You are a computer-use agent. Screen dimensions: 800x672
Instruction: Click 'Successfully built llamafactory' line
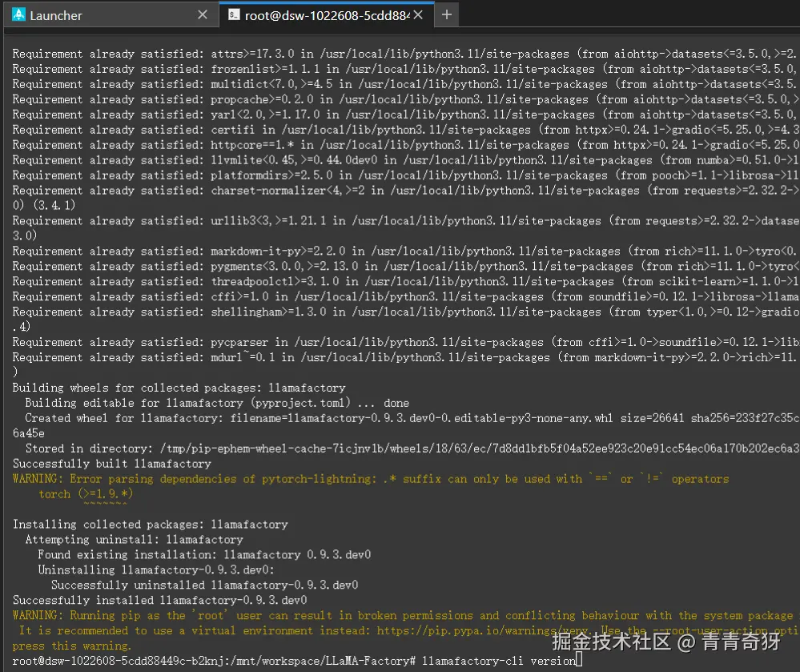click(x=112, y=464)
